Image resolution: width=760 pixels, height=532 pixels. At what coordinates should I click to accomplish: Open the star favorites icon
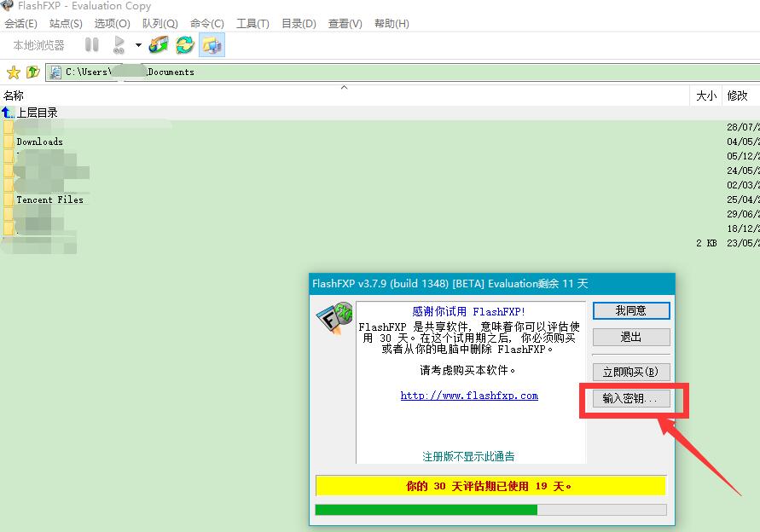click(13, 72)
